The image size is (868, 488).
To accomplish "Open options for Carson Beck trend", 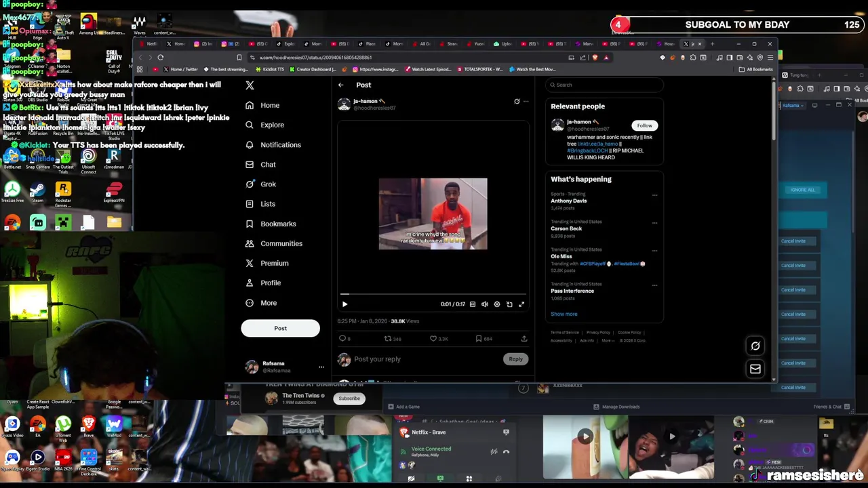I will (x=654, y=222).
